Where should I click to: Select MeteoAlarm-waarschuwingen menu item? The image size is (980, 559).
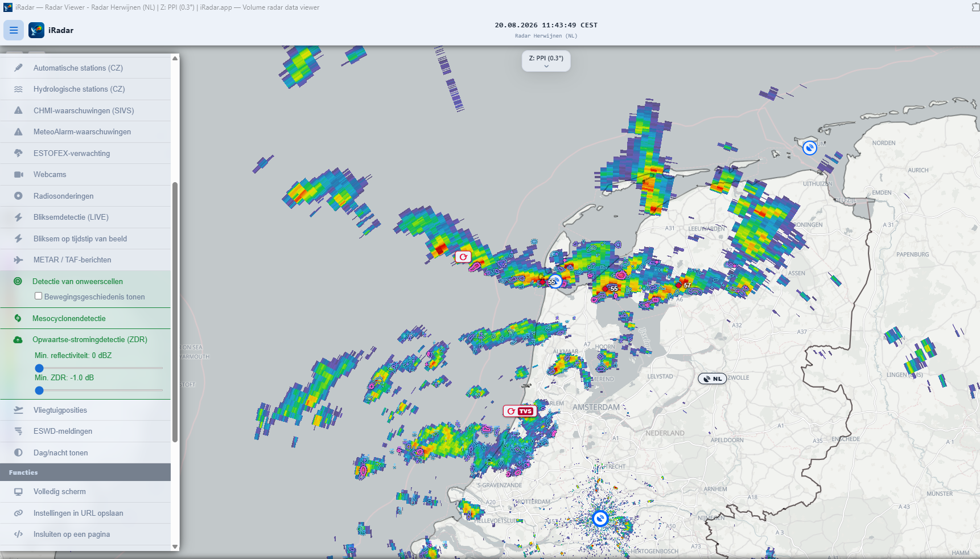85,132
